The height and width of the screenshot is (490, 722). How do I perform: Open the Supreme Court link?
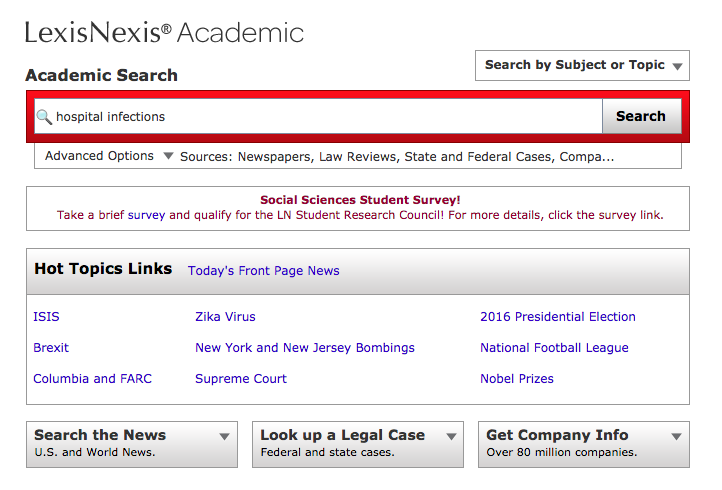click(241, 379)
